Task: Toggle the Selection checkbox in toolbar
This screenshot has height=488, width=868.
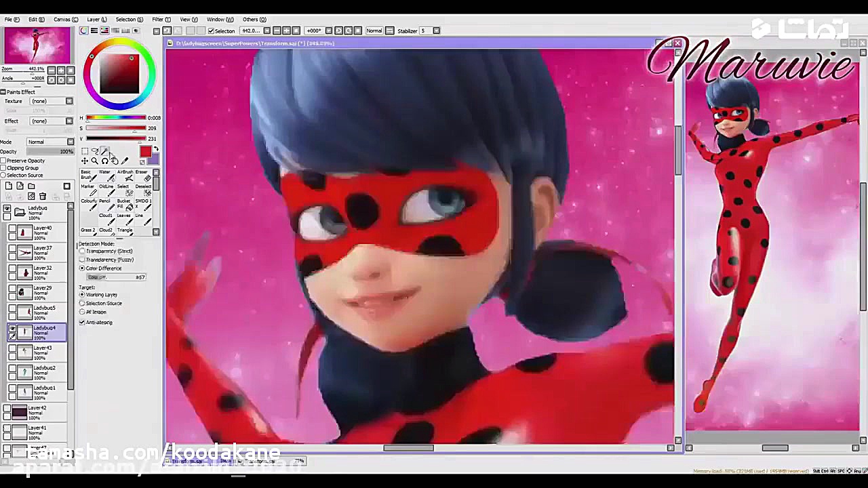Action: [211, 30]
